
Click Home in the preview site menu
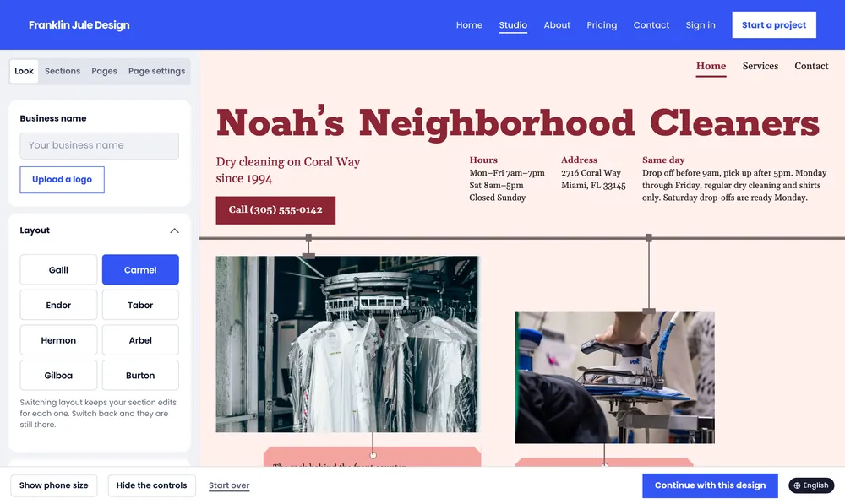711,66
